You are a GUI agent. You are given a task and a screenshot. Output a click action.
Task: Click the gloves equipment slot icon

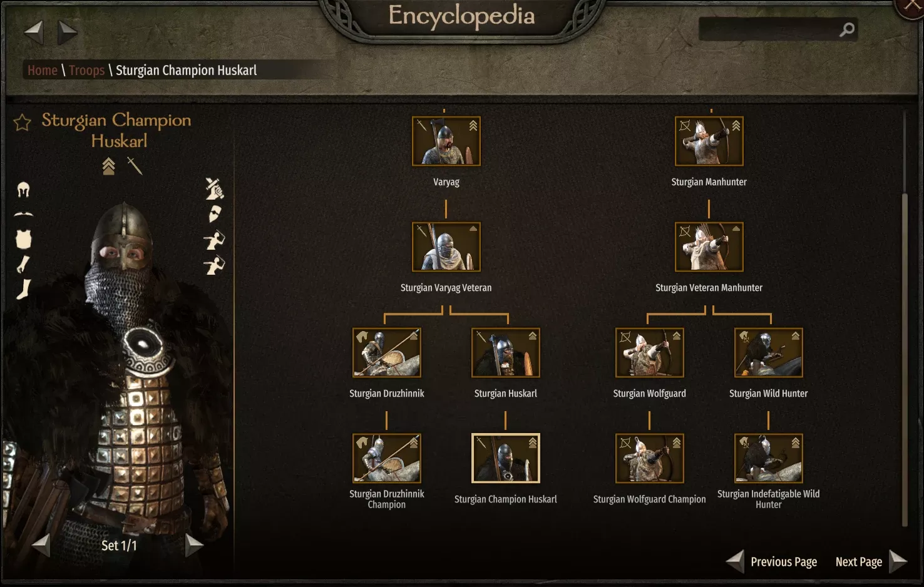[x=23, y=265]
